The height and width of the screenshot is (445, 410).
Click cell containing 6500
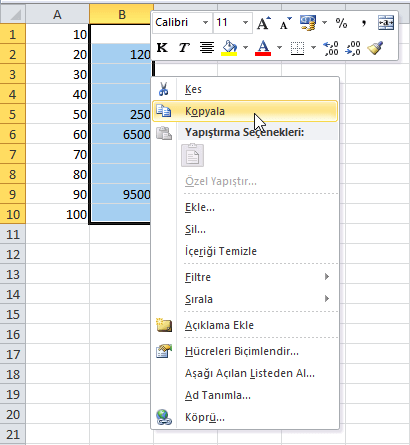tap(121, 134)
